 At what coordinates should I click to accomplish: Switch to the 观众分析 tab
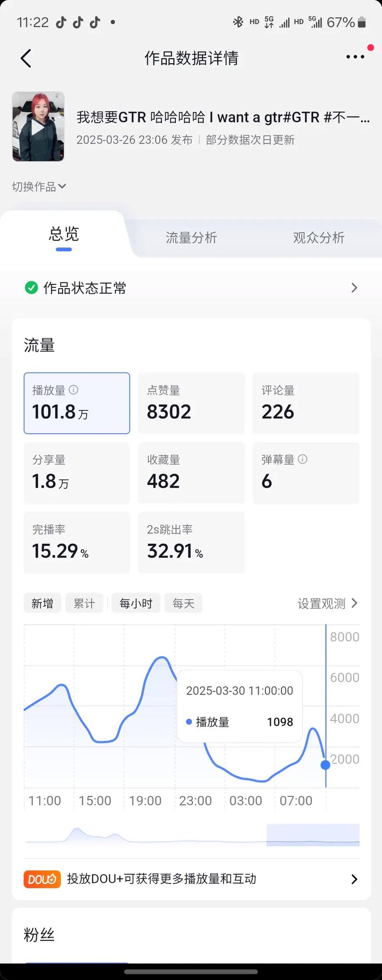click(x=318, y=238)
